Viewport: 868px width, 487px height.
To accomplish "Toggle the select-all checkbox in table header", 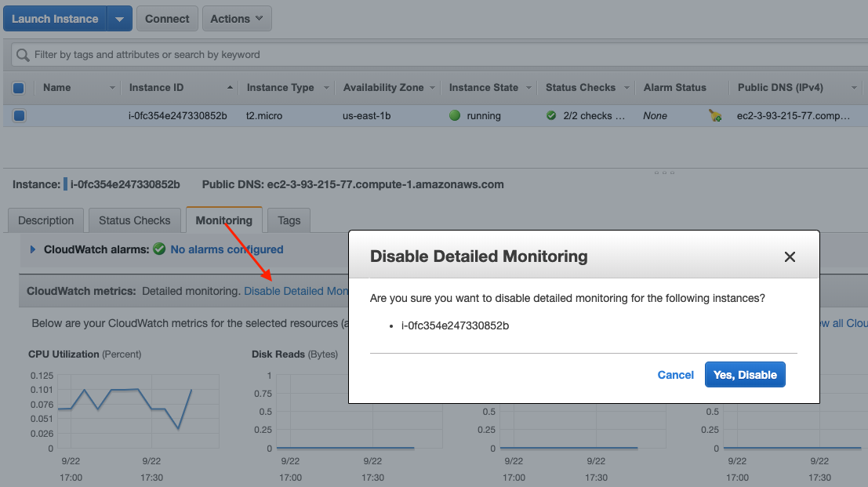I will pyautogui.click(x=18, y=87).
